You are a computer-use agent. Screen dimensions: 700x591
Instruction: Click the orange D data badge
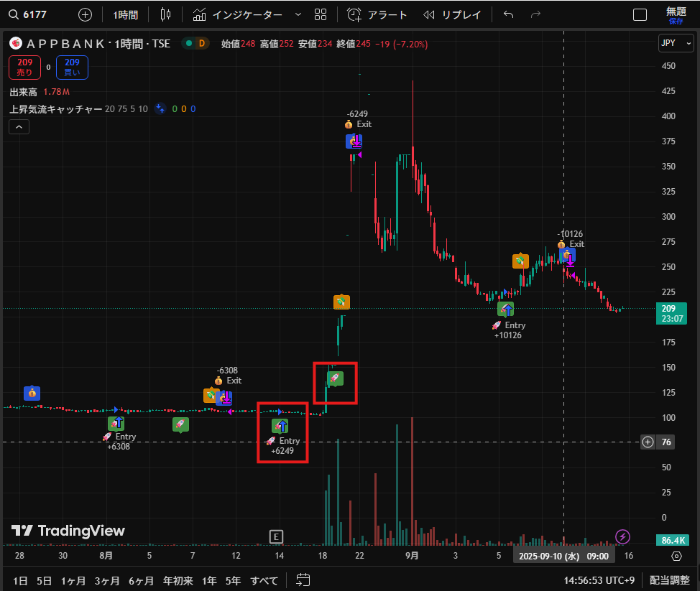pos(202,43)
